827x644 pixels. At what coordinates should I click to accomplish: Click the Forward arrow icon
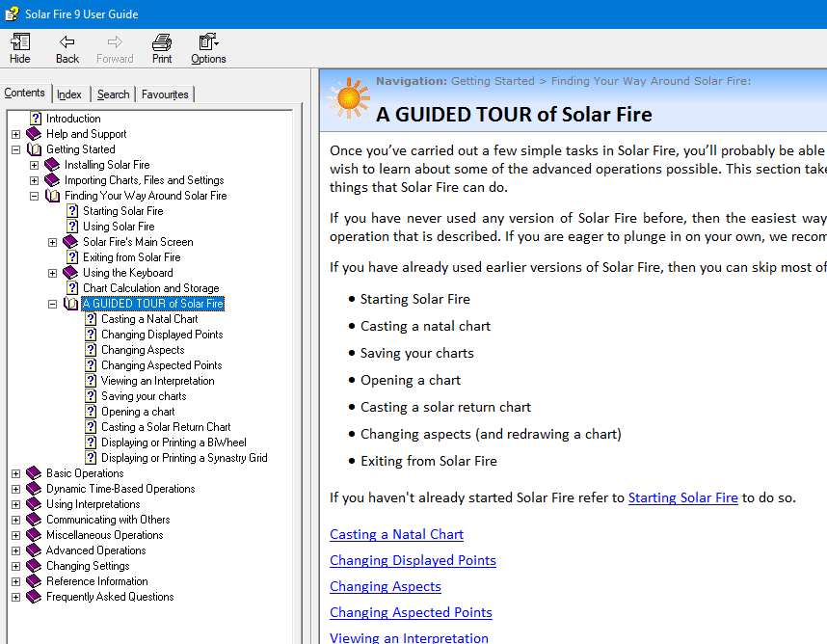(115, 41)
